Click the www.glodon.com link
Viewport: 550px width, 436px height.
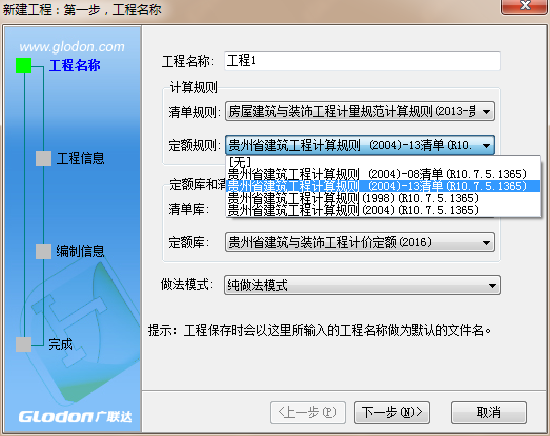tap(72, 47)
